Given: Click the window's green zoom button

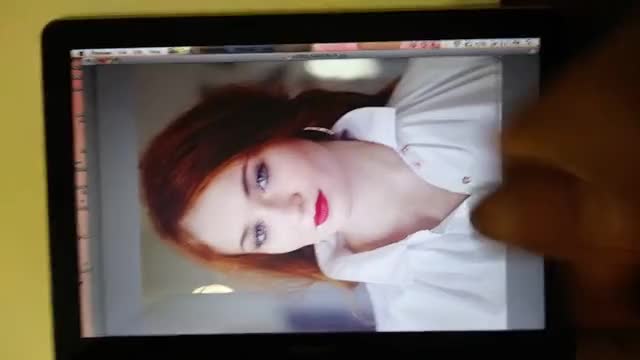Looking at the screenshot, I should click(x=114, y=60).
